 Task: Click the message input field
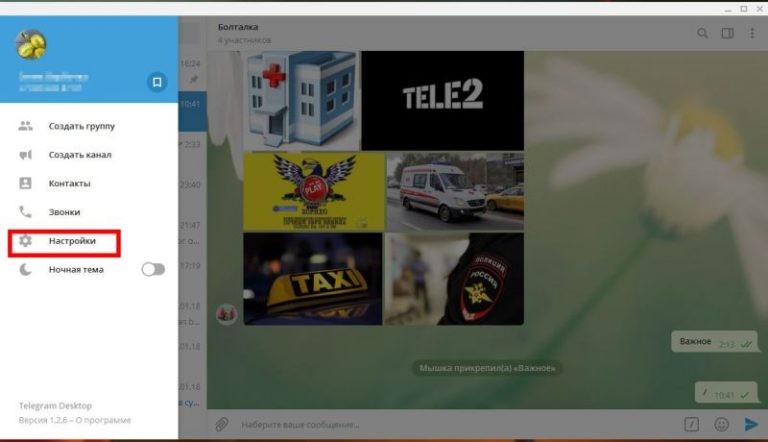(456, 424)
